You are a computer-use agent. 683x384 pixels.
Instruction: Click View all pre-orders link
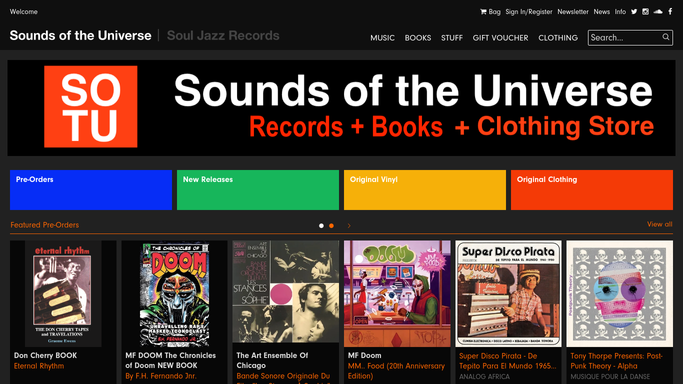tap(659, 225)
